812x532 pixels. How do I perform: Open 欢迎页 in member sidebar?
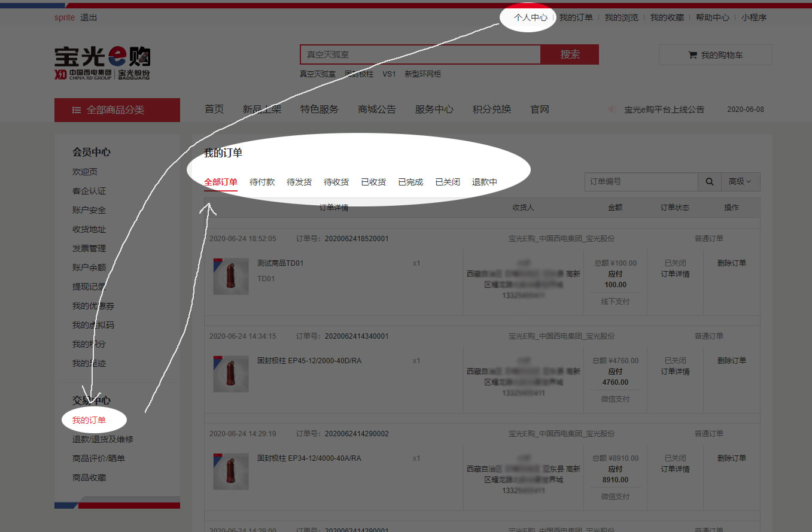pos(85,172)
